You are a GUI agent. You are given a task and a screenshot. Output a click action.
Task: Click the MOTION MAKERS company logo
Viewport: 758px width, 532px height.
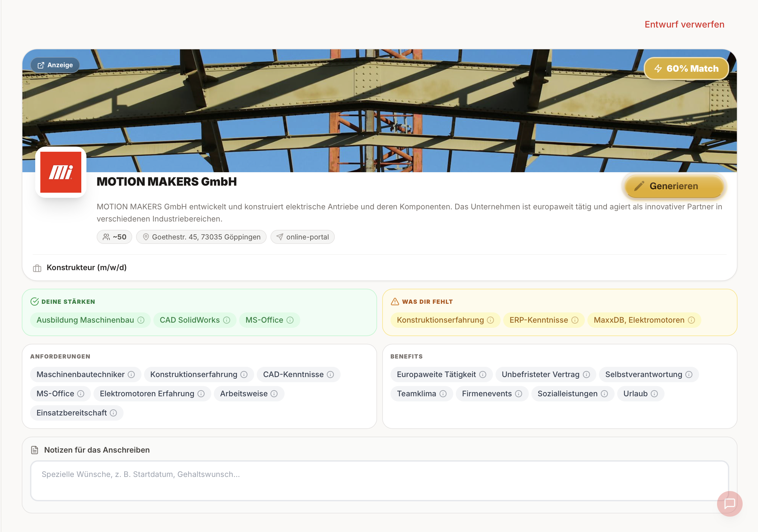(61, 172)
